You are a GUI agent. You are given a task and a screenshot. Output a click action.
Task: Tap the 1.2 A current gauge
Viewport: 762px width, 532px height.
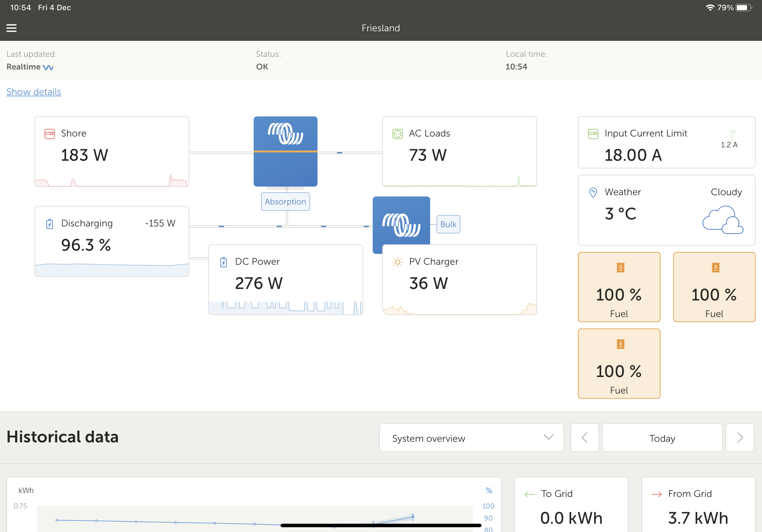tap(729, 139)
